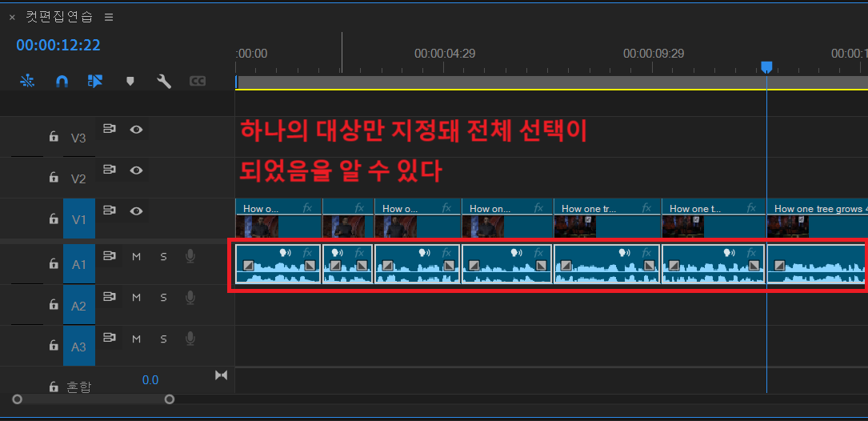
Task: Toggle Linked Selection icon
Action: tap(95, 82)
